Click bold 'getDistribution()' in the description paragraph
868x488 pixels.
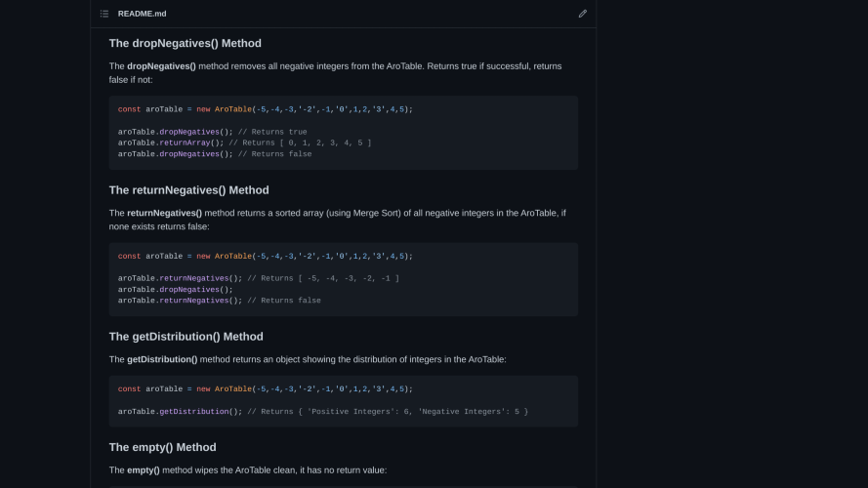[x=162, y=359]
